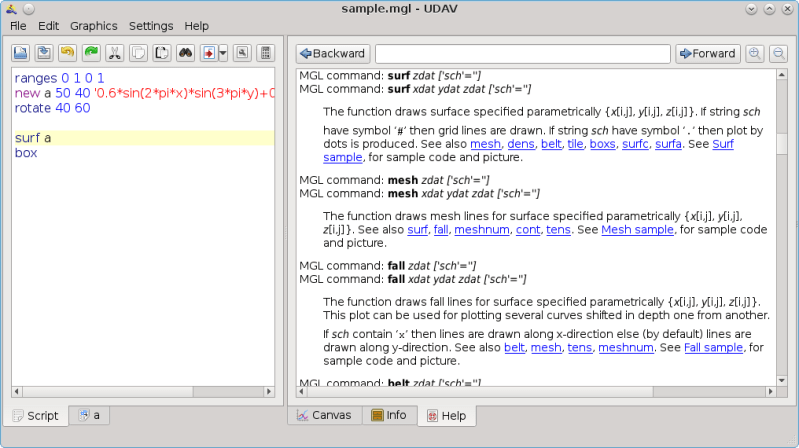
Task: Open the wrench properties toolbar icon
Action: [x=242, y=53]
